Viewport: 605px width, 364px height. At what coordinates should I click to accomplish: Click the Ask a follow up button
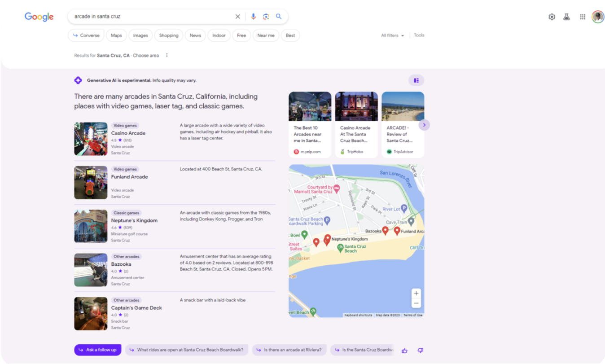pos(97,350)
